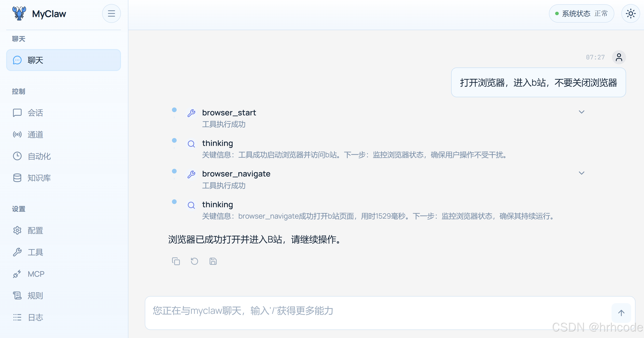Click the MyClaw lobster logo
Viewport: 644px width, 338px height.
coord(19,13)
